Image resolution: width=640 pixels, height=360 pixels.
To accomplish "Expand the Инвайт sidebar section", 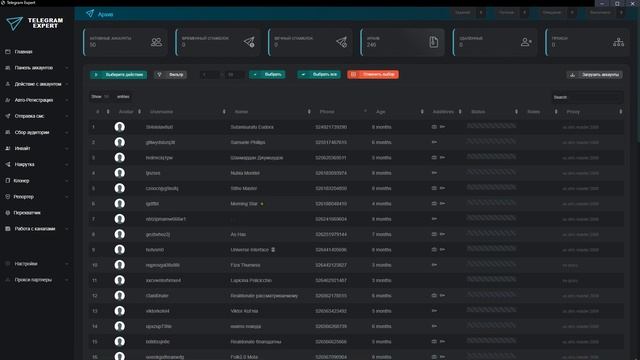I will [37, 148].
